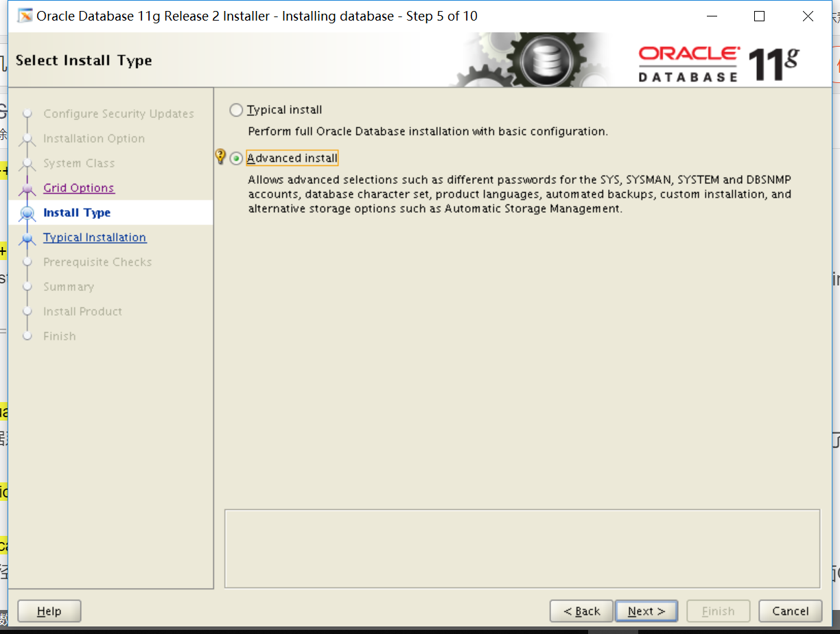Click the Prerequisite Checks step
840x634 pixels.
pyautogui.click(x=97, y=262)
